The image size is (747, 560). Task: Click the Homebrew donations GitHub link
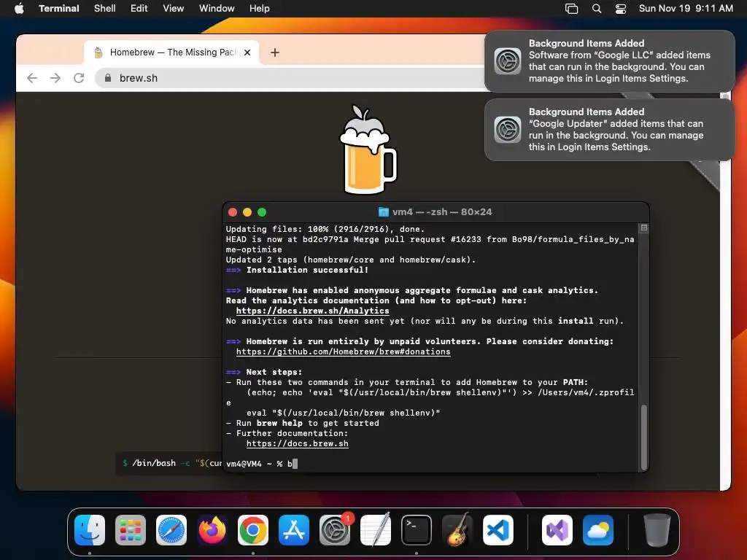pyautogui.click(x=343, y=352)
